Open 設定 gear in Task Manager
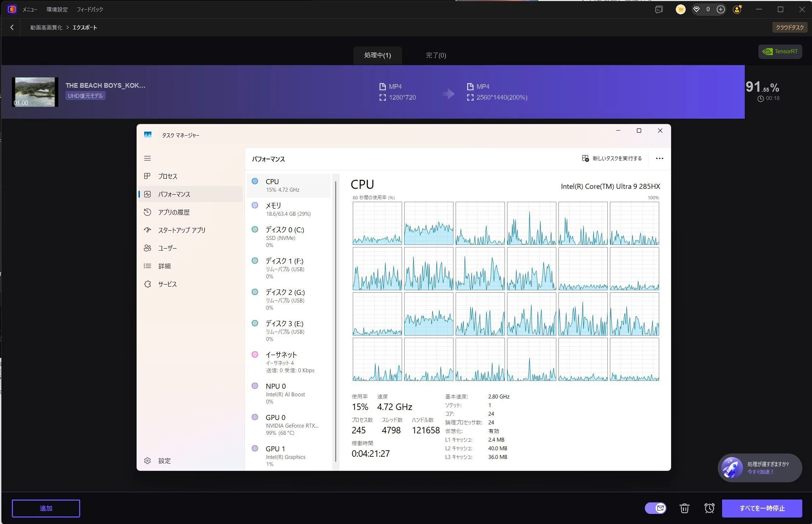The image size is (812, 524). click(191, 461)
